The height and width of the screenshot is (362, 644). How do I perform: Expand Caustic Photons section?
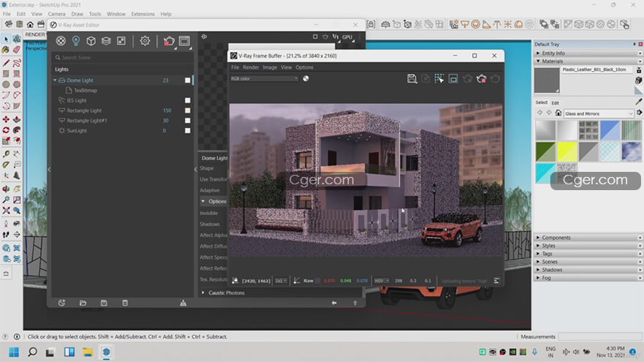[203, 293]
